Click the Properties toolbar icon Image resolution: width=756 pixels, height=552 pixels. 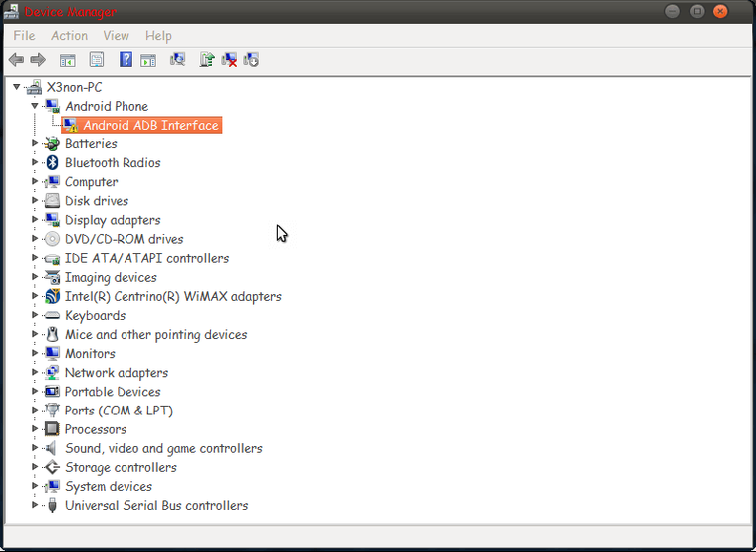pyautogui.click(x=96, y=60)
